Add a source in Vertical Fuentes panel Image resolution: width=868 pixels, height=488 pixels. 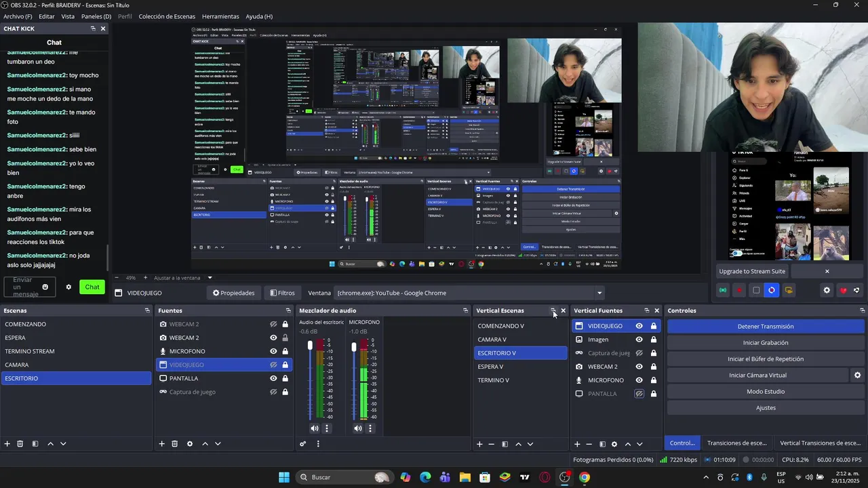pyautogui.click(x=577, y=444)
